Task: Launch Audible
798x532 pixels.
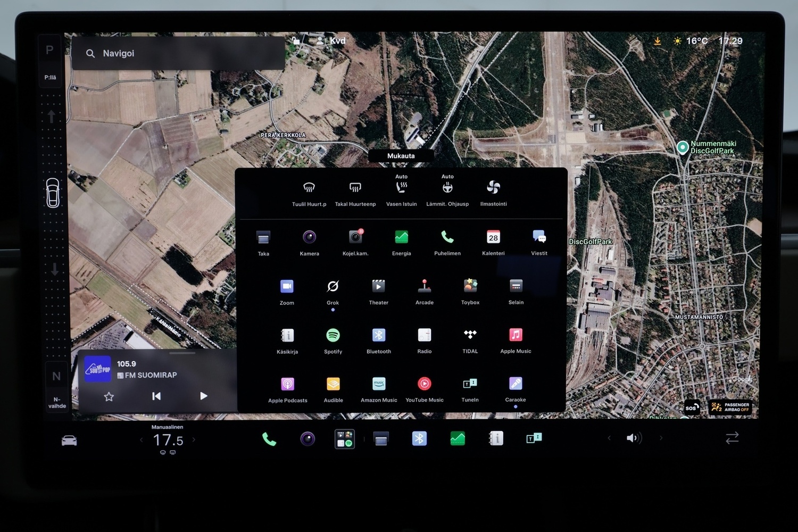Action: click(333, 384)
